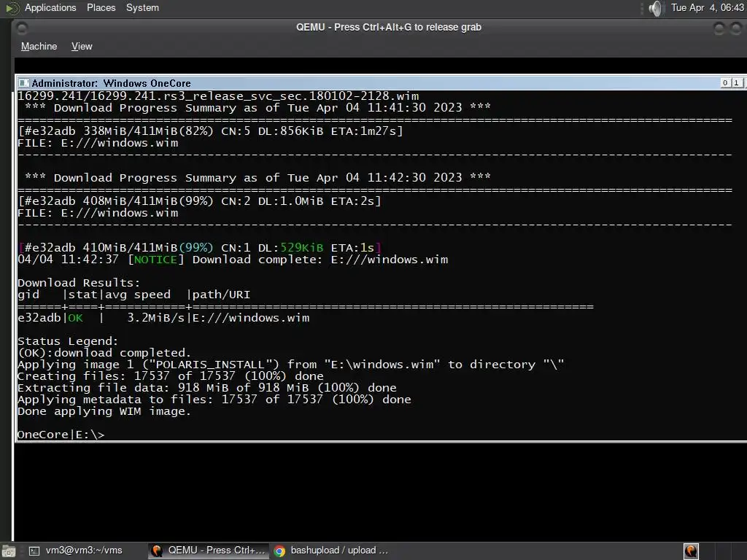
Task: Click the 'Administrator: Windows OneCore' title text
Action: [x=111, y=83]
